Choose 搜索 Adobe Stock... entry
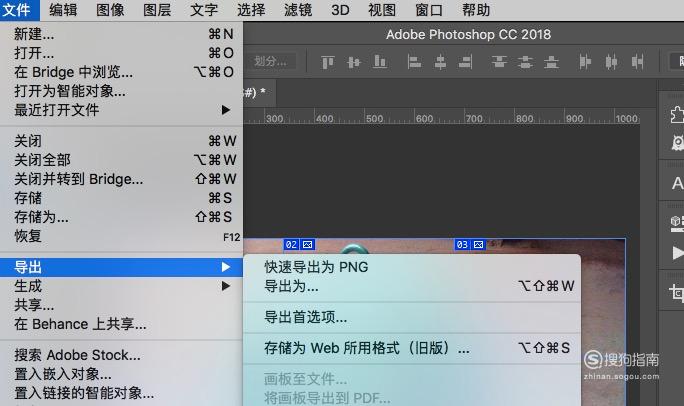This screenshot has height=406, width=684. pyautogui.click(x=121, y=355)
